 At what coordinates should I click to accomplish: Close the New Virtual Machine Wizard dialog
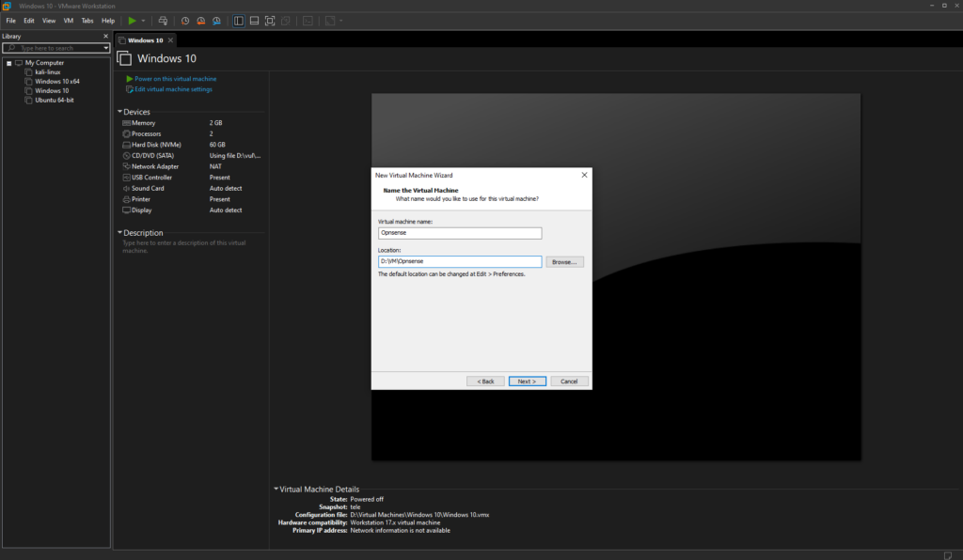(x=584, y=175)
